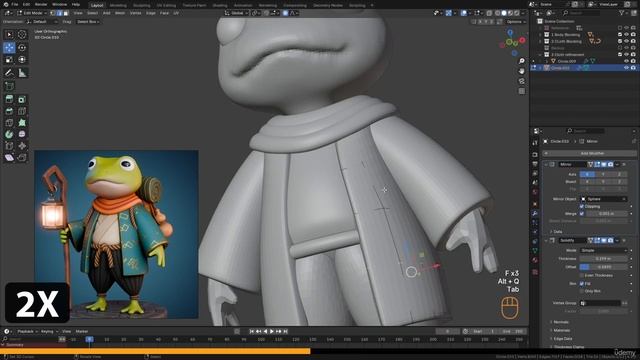640x360 pixels.
Task: Select the Annotate pencil tool
Action: (x=9, y=73)
